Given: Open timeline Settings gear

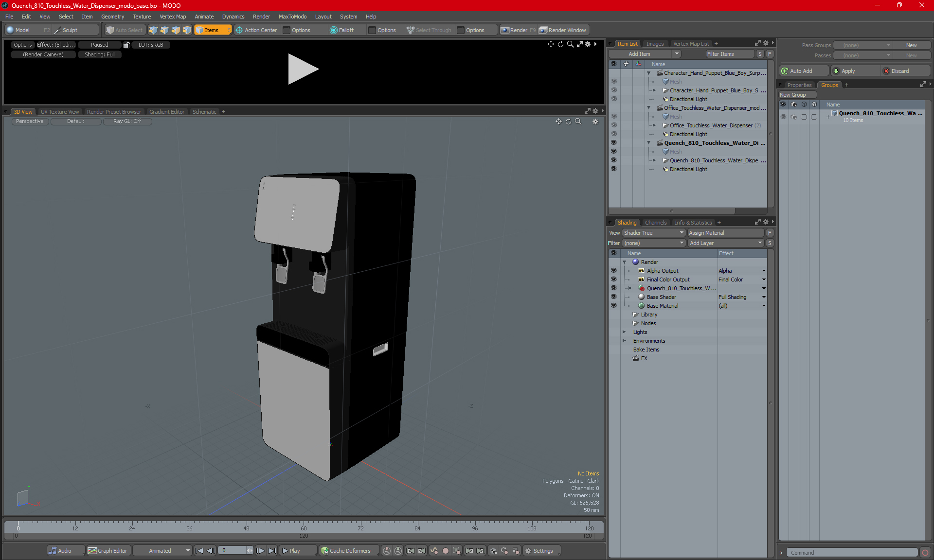Looking at the screenshot, I should coord(539,551).
